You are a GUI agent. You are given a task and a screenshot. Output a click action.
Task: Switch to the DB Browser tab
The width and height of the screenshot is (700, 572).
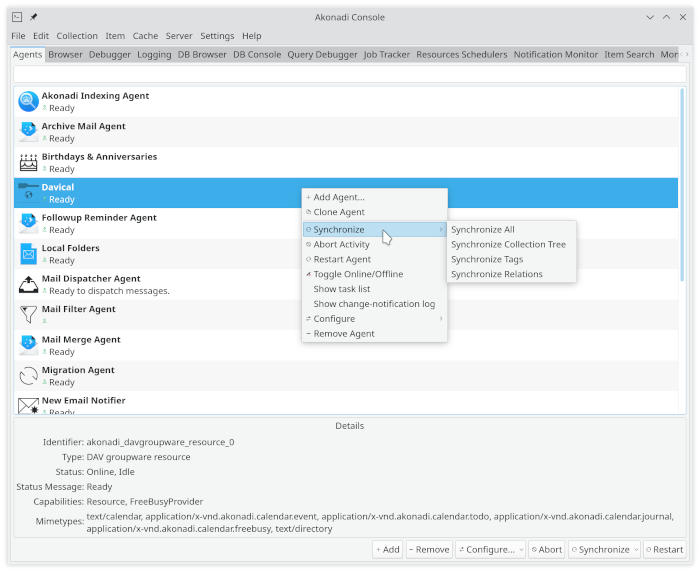point(202,54)
